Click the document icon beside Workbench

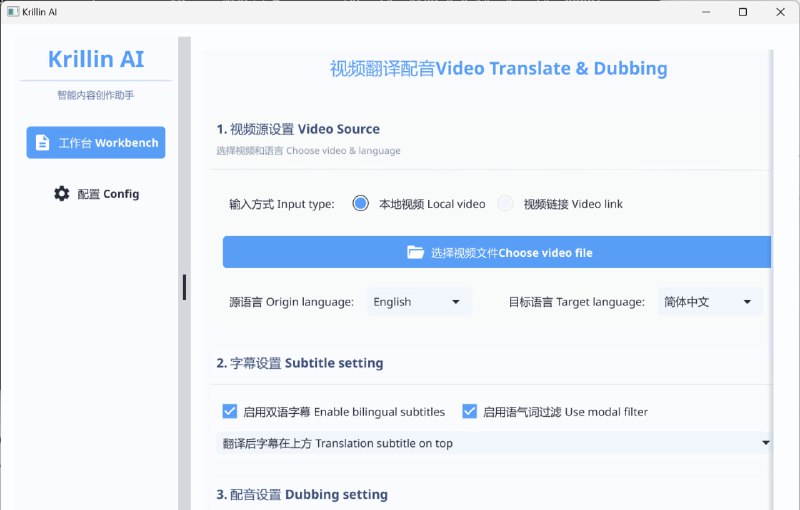tap(42, 143)
